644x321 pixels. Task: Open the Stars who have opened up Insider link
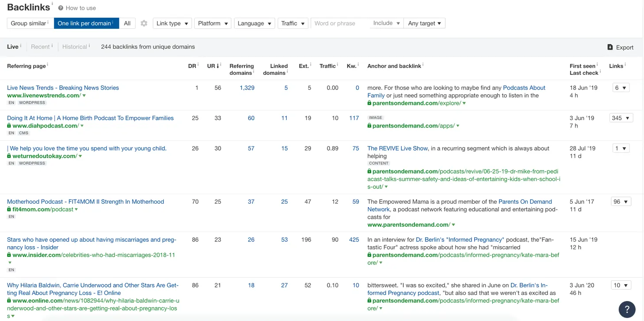click(x=92, y=244)
